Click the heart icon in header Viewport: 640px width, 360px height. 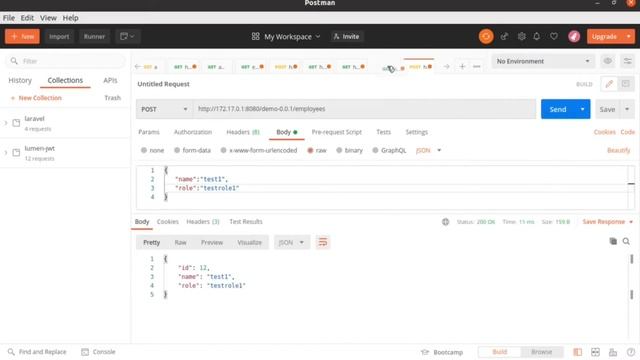click(554, 36)
